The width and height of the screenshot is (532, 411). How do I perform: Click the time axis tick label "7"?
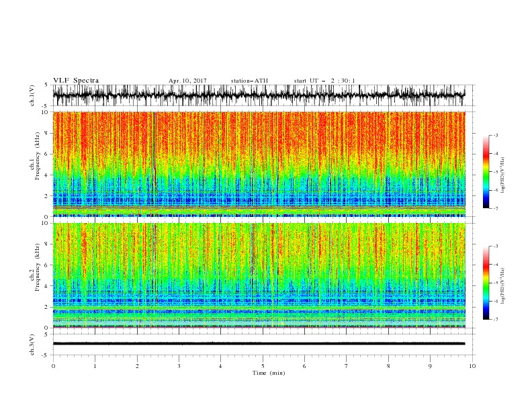[x=347, y=366]
